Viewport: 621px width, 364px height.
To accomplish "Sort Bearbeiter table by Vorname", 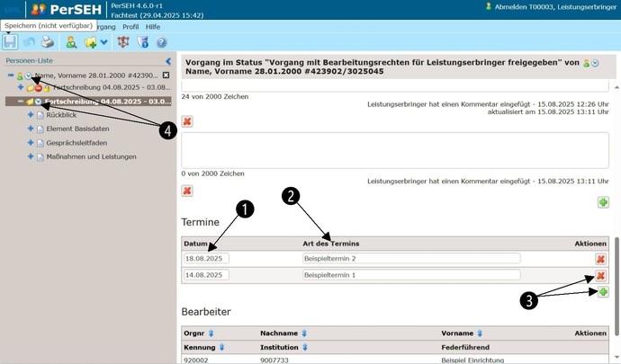I will pos(480,333).
